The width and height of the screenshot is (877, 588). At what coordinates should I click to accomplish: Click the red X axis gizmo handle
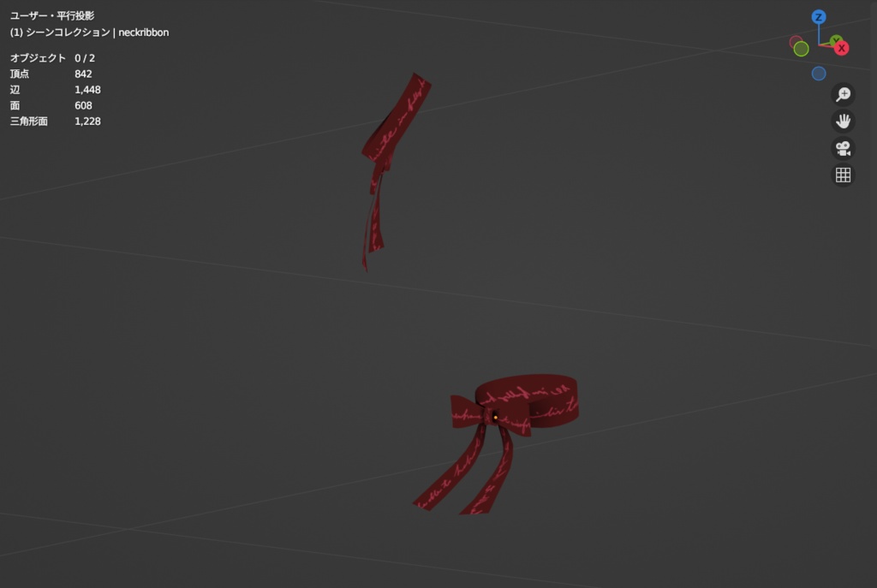841,48
